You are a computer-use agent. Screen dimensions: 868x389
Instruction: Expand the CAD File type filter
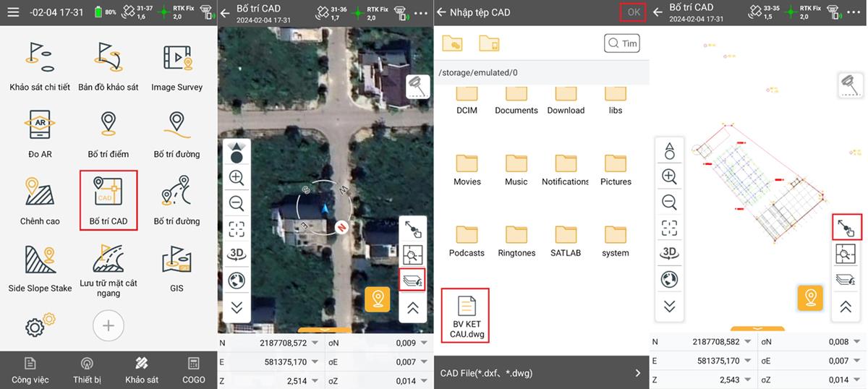click(637, 373)
